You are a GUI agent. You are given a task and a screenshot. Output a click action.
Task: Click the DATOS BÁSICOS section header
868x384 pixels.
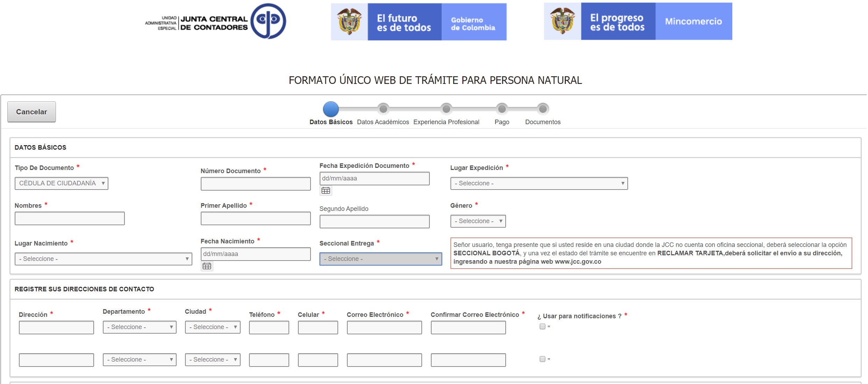pyautogui.click(x=40, y=148)
